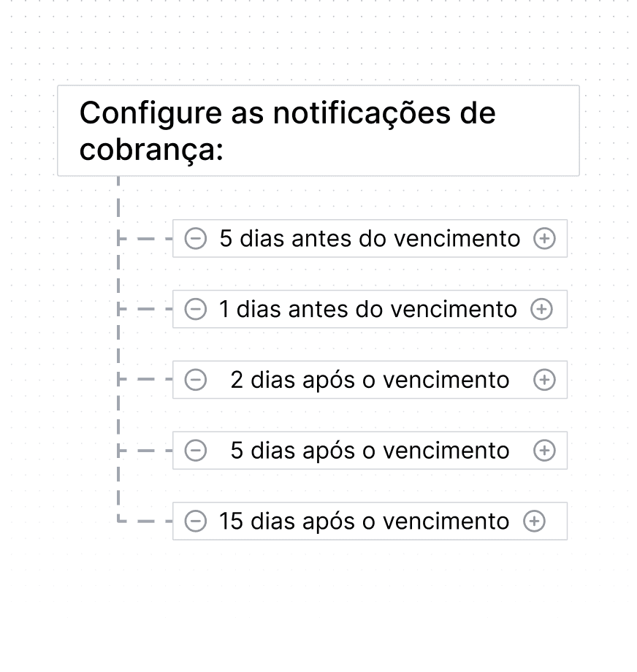The height and width of the screenshot is (672, 637).
Task: Decrease days on '5 dias após o vencimento'
Action: (196, 451)
